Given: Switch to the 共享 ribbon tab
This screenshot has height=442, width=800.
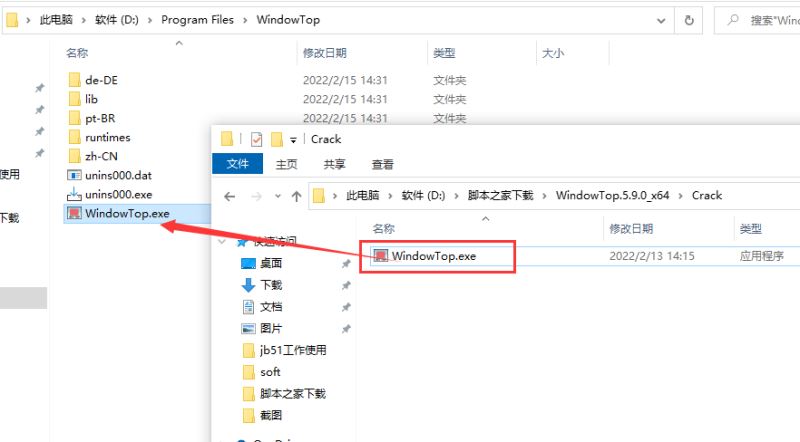Looking at the screenshot, I should (x=335, y=164).
